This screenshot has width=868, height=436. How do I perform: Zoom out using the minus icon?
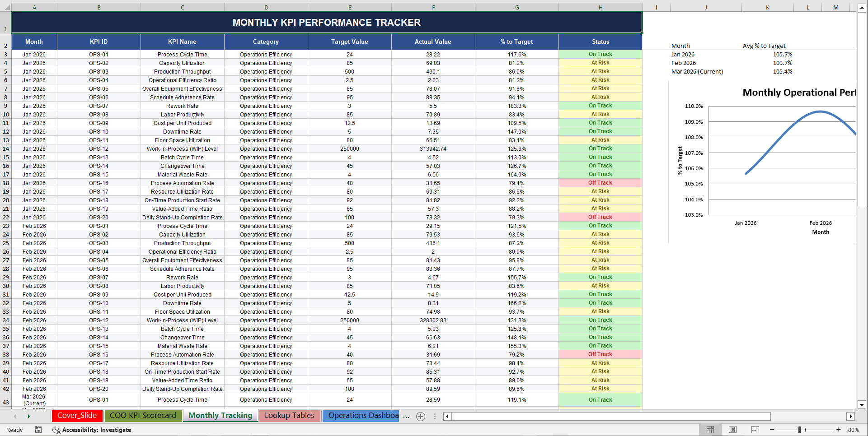[773, 430]
